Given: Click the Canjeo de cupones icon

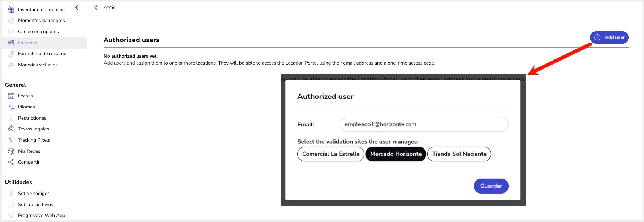Looking at the screenshot, I should [11, 32].
